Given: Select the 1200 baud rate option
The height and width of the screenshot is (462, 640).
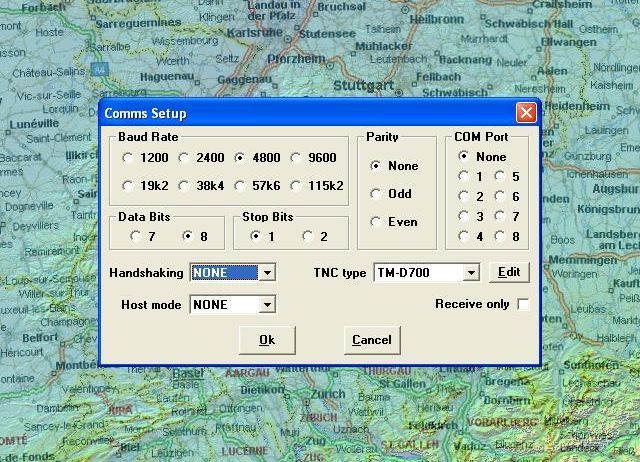Looking at the screenshot, I should (x=128, y=158).
